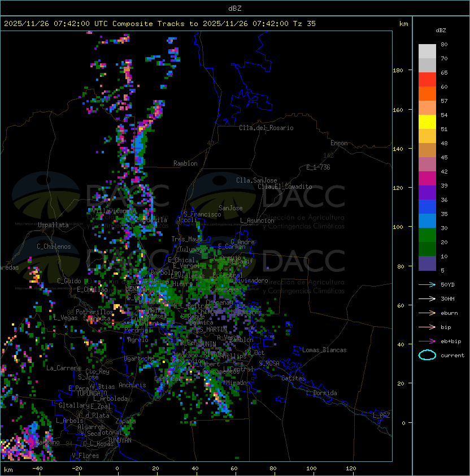470x476 pixels.
Task: Click the 60 km horizontal axis tick
Action: coord(234,469)
